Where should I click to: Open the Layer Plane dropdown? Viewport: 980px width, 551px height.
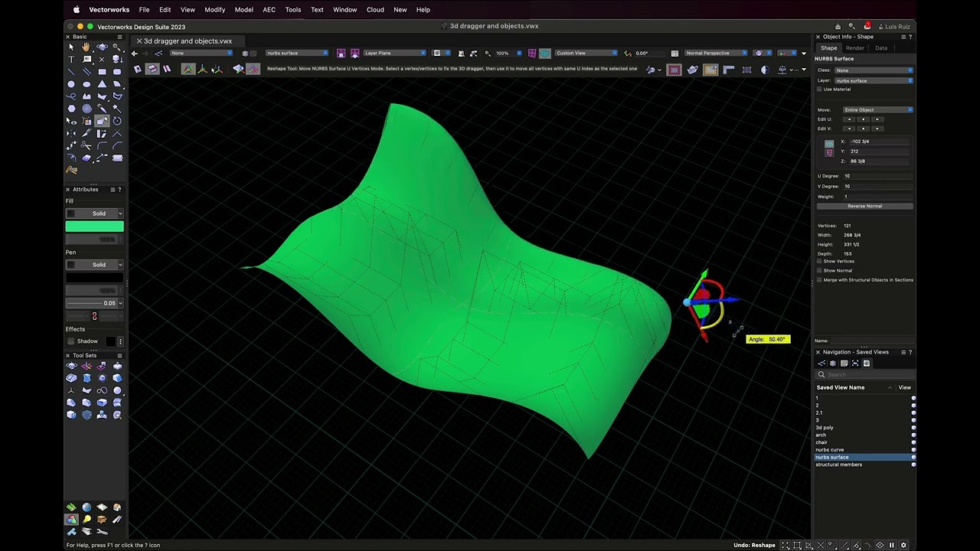click(394, 53)
